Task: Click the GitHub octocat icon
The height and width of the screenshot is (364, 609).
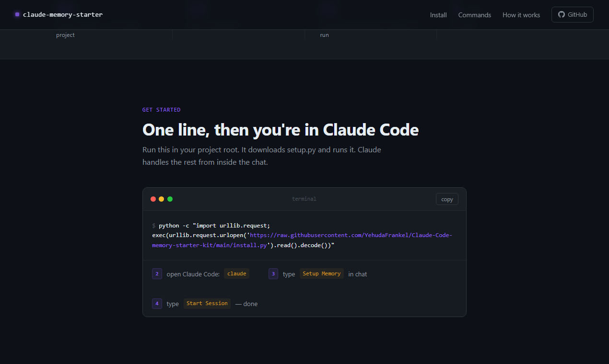Action: pos(561,14)
